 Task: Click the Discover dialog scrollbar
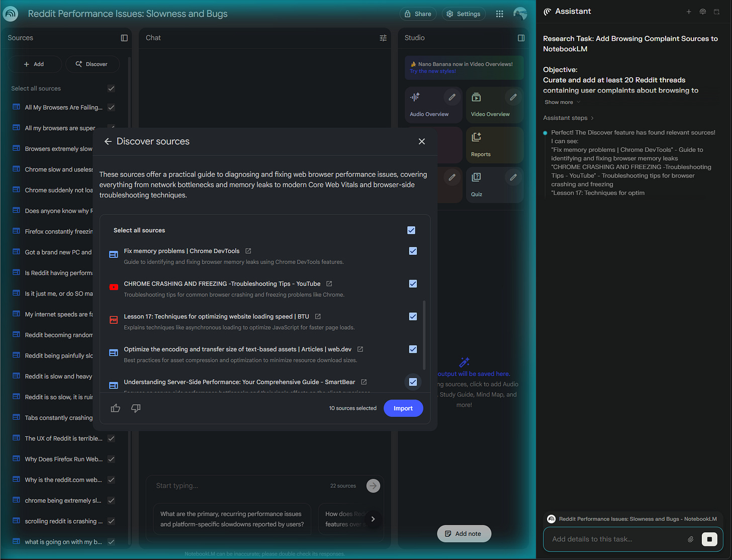[424, 335]
